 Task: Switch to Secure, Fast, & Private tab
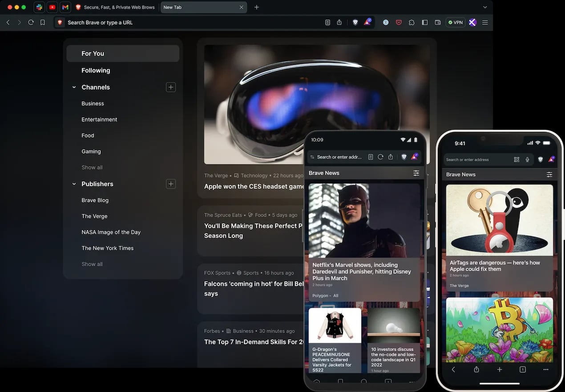pyautogui.click(x=115, y=7)
